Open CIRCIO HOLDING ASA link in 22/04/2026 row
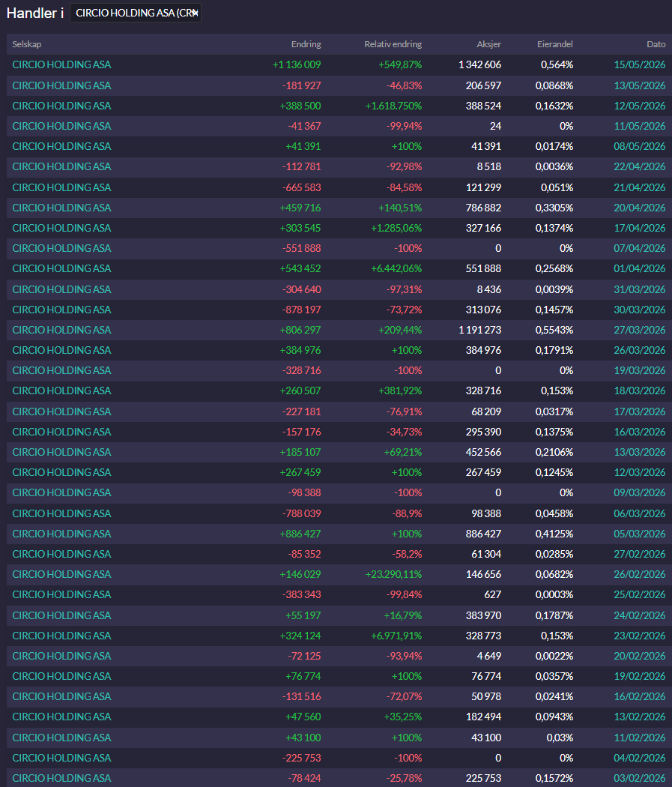The width and height of the screenshot is (672, 787). tap(61, 166)
